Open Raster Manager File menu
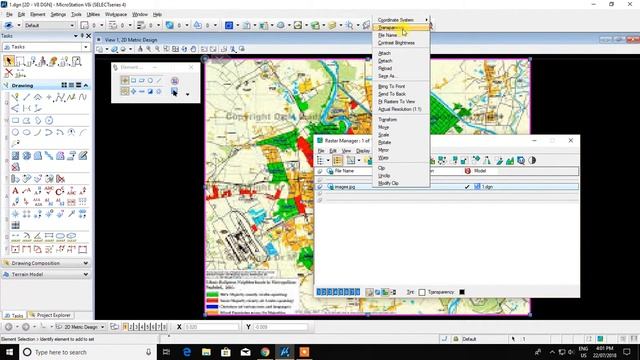The width and height of the screenshot is (640, 360). click(321, 151)
